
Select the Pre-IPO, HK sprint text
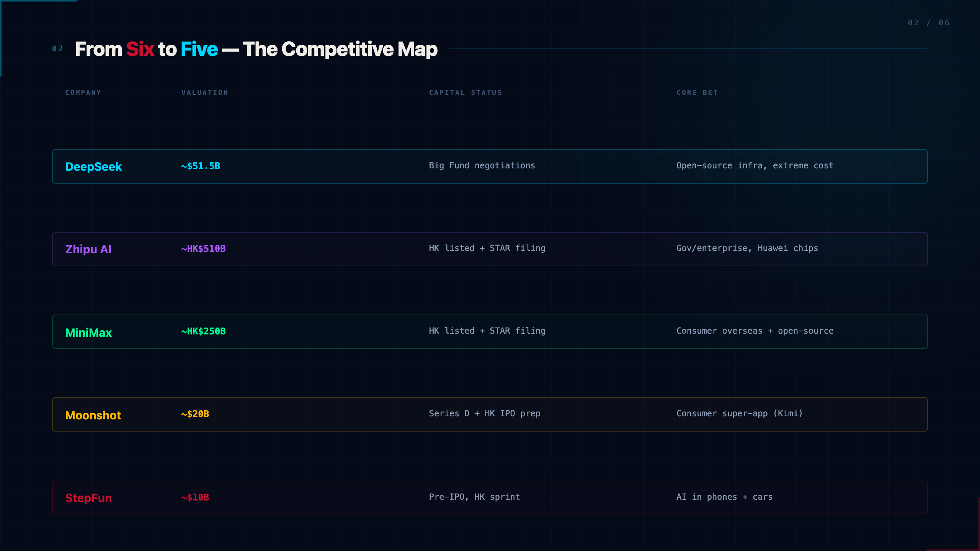point(474,497)
